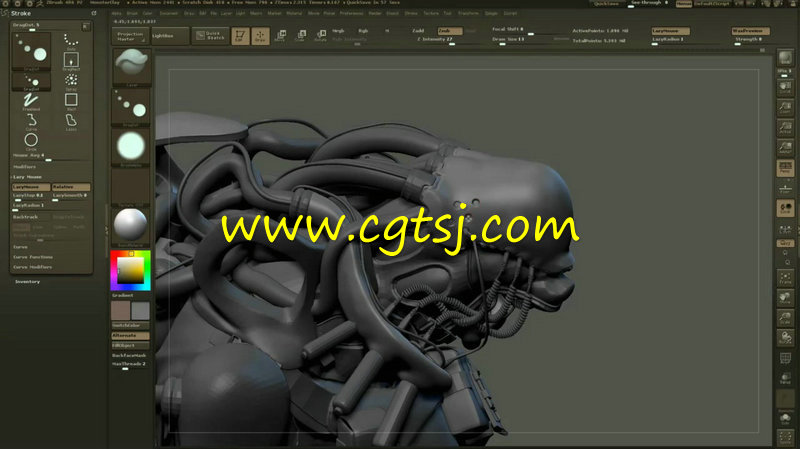Expand the Curve Functions section
800x449 pixels.
coord(33,257)
